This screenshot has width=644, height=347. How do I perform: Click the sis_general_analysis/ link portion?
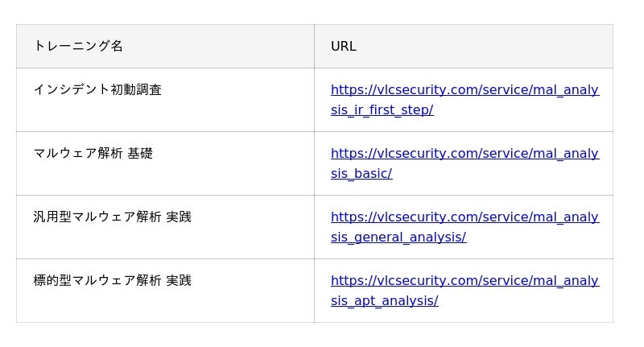(398, 238)
